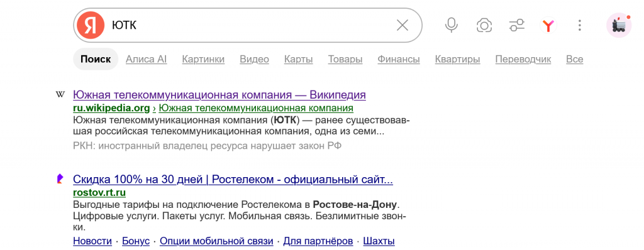Image resolution: width=644 pixels, height=250 pixels.
Task: Click the Rostelecom favicon
Action: [x=60, y=179]
